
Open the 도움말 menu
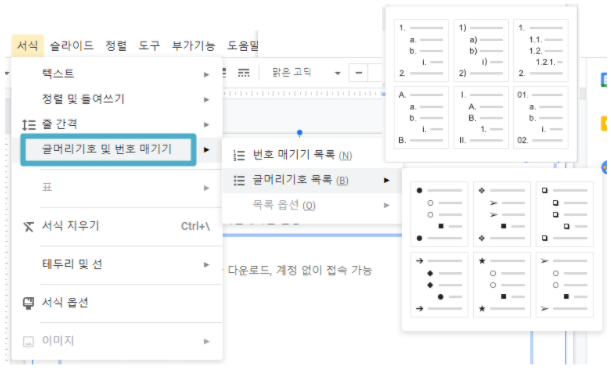(x=243, y=46)
